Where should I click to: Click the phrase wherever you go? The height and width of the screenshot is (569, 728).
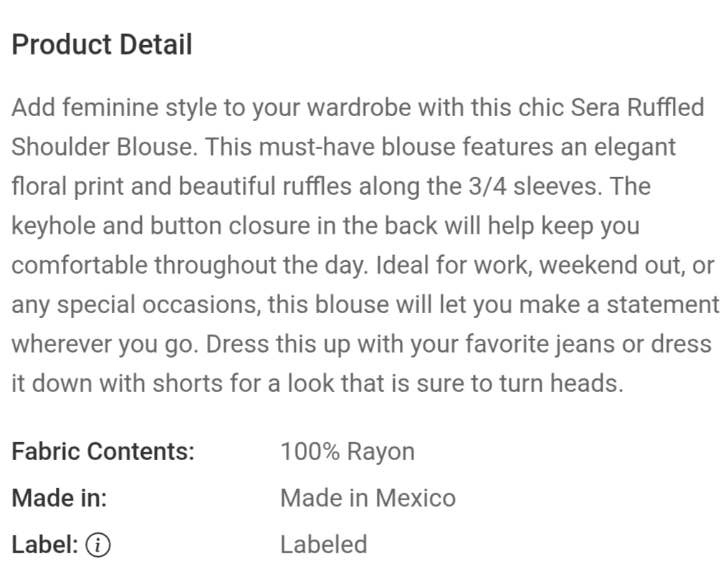coord(105,345)
